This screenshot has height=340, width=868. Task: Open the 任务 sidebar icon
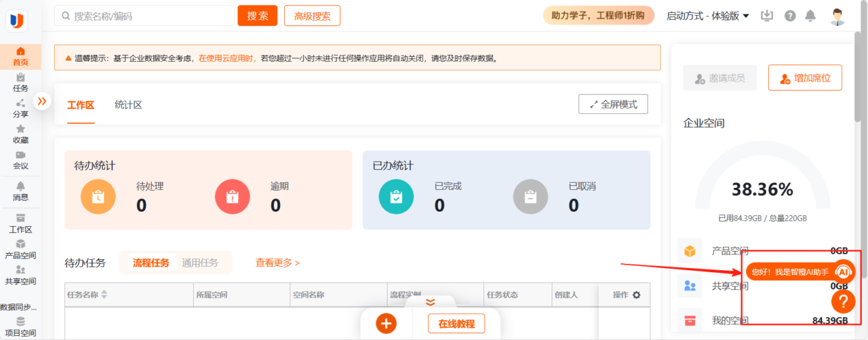coord(20,77)
